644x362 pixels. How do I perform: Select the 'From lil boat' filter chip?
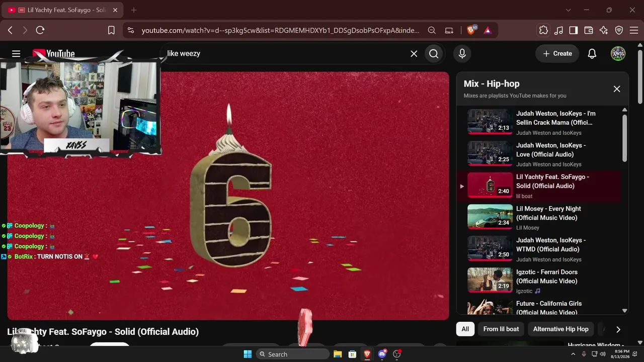click(x=501, y=329)
